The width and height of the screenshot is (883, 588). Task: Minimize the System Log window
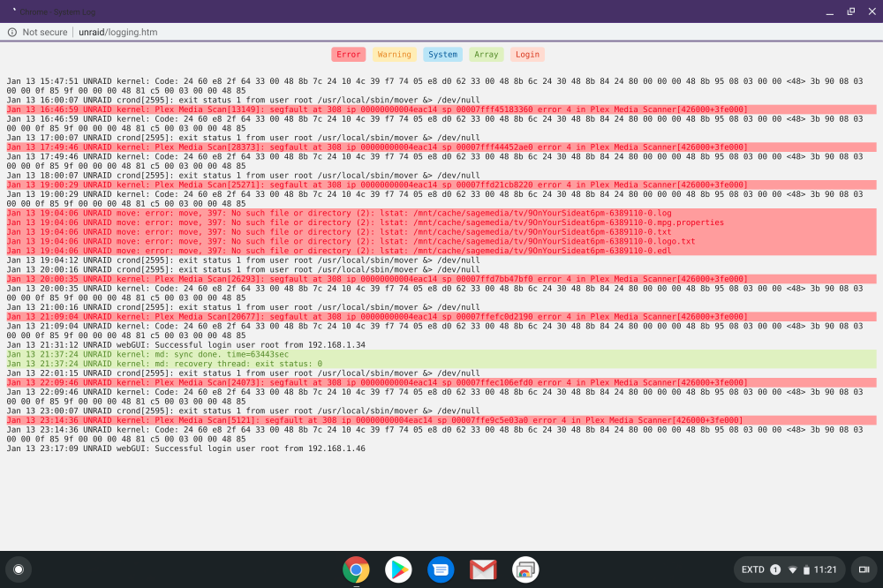[829, 11]
